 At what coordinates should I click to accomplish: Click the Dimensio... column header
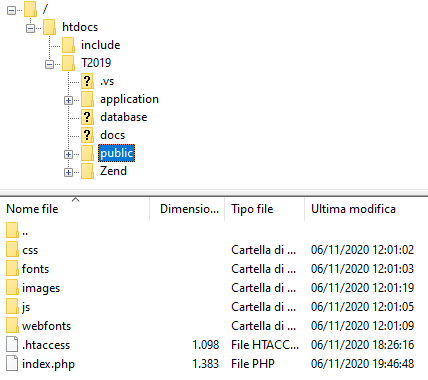(x=187, y=209)
